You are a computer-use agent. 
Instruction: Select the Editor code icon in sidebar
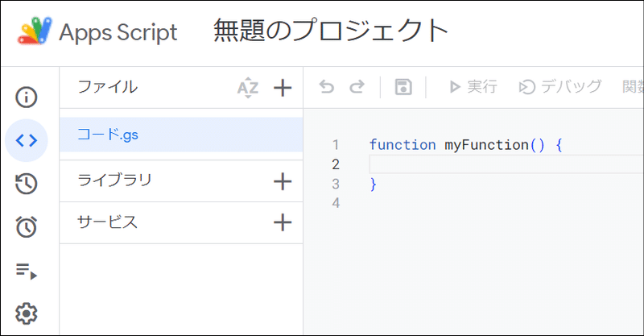click(x=27, y=140)
